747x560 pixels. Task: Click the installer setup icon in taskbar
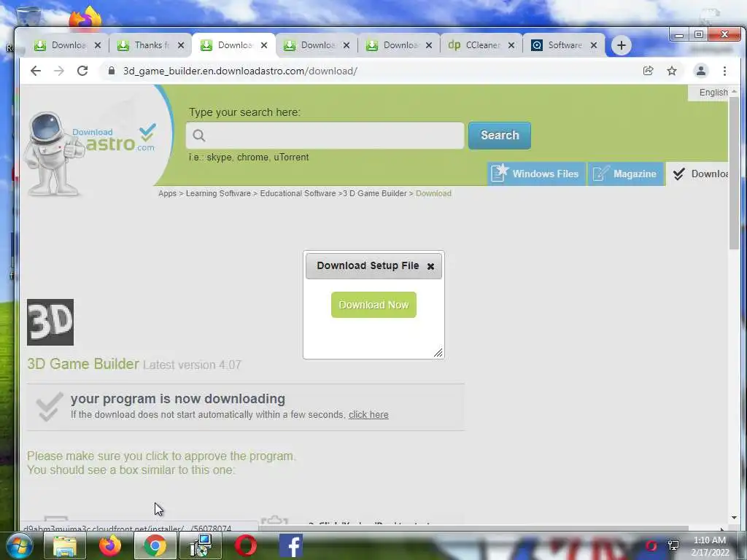200,545
